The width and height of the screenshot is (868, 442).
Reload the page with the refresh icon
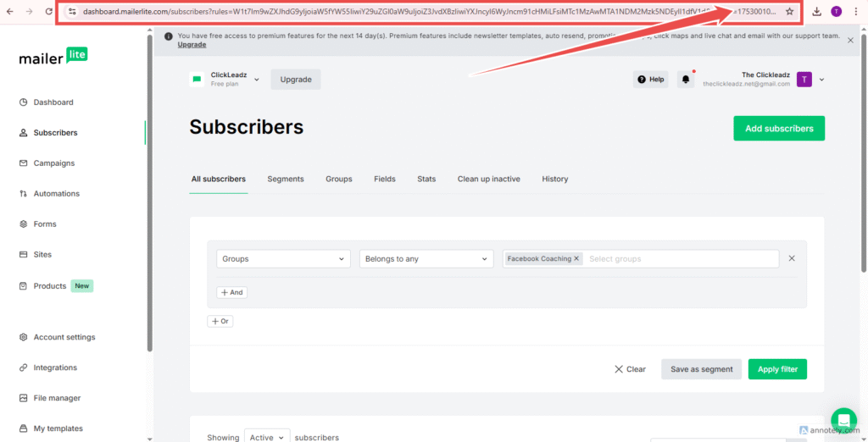click(x=48, y=11)
